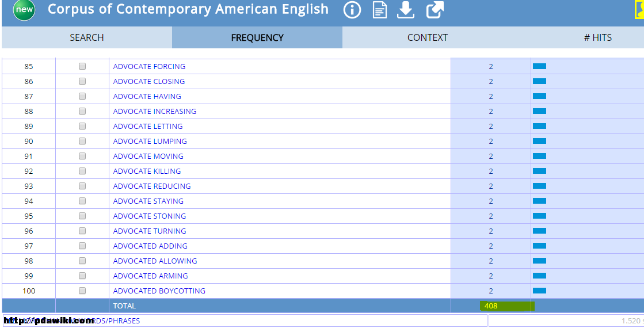This screenshot has height=328, width=644.
Task: Click the frequency bar for ADVOCATE FORCING
Action: click(x=539, y=66)
